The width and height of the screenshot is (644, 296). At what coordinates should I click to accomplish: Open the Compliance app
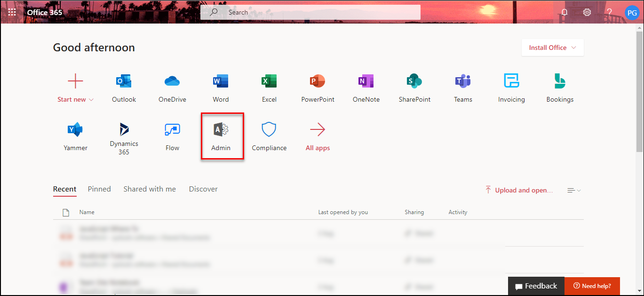coord(269,136)
